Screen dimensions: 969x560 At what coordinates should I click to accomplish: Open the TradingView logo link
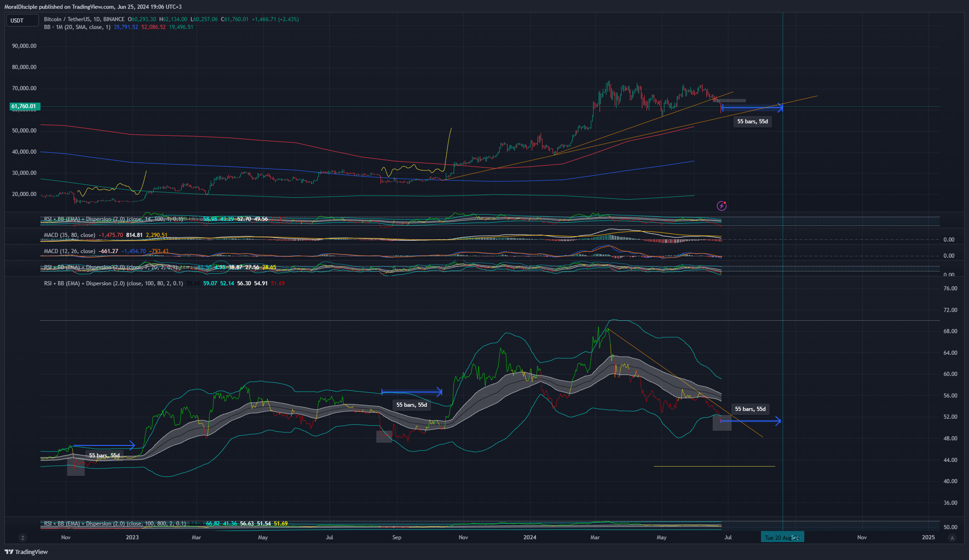point(26,552)
